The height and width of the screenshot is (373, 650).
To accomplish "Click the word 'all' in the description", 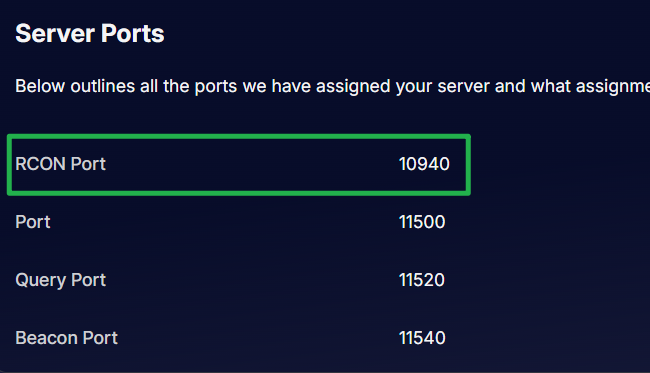I will [149, 87].
